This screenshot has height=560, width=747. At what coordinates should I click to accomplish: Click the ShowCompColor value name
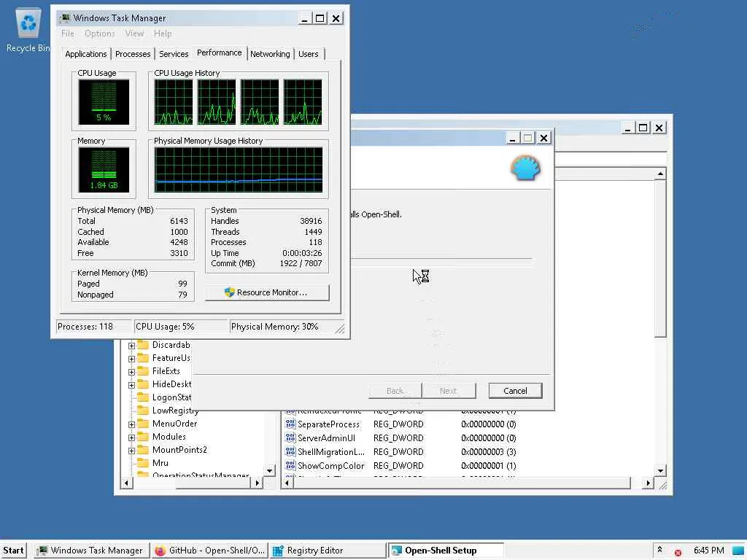[x=331, y=466]
